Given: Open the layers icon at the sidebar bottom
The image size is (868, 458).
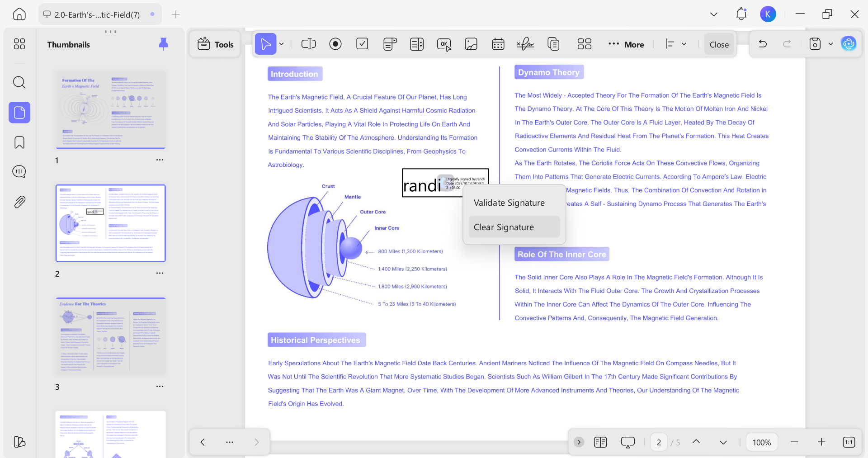Looking at the screenshot, I should coord(19,442).
